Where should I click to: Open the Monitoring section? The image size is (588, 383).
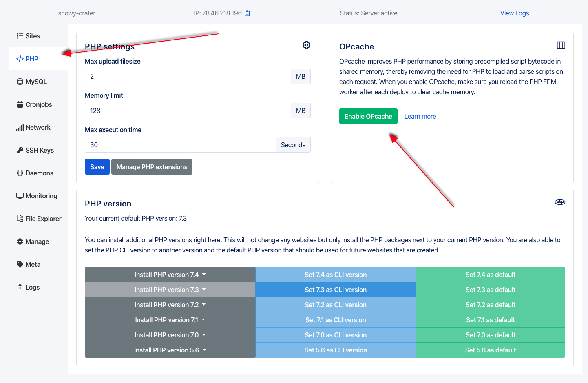pyautogui.click(x=39, y=196)
